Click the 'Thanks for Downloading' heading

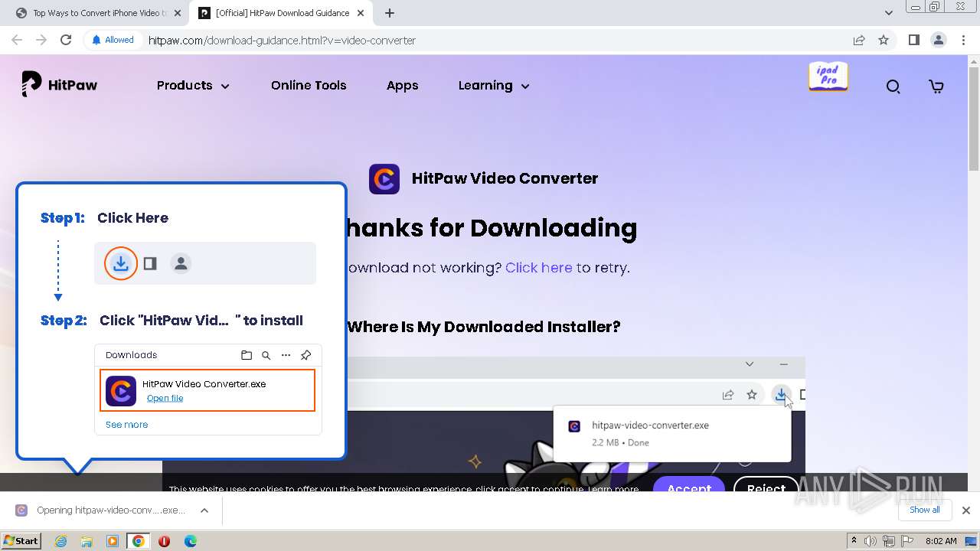tap(491, 228)
